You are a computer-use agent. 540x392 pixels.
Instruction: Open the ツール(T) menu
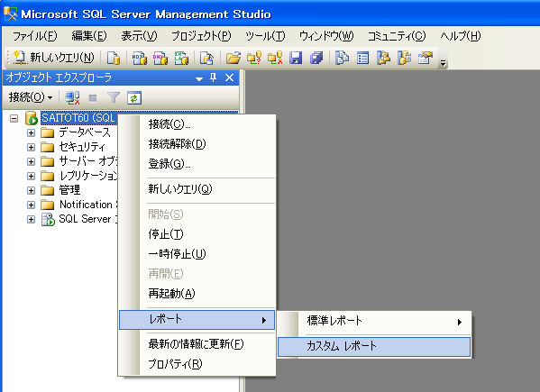coord(265,36)
